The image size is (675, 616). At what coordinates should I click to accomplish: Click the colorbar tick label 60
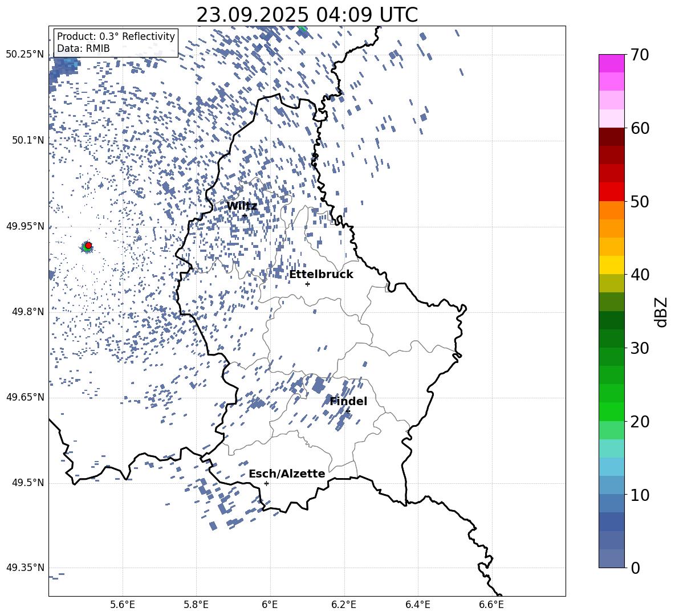coord(640,128)
